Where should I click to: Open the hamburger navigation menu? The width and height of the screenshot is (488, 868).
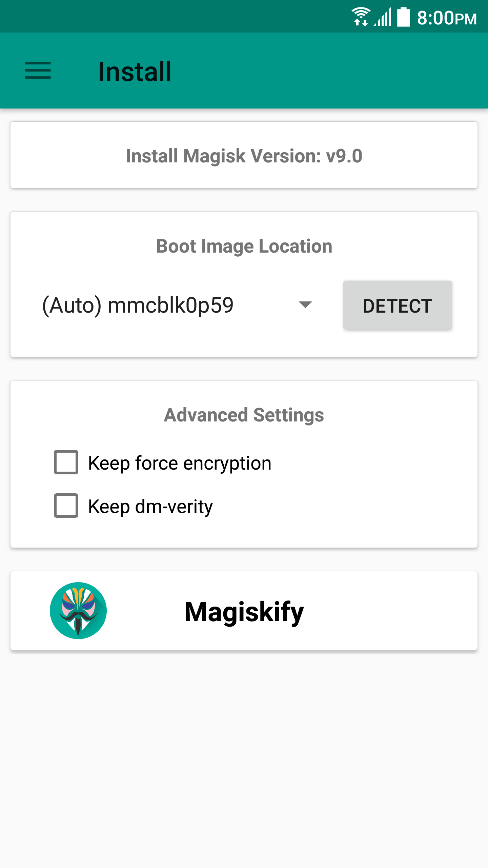point(38,71)
